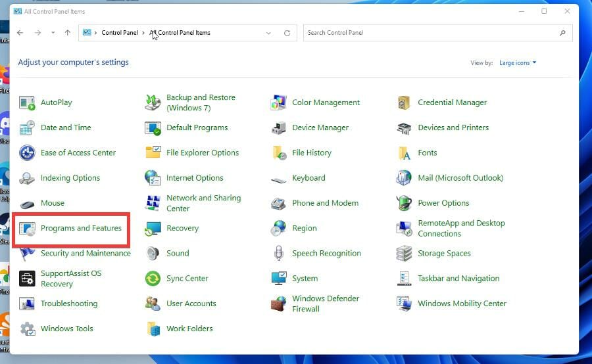
Task: Expand chevron after Control Panel breadcrumb
Action: coord(143,33)
